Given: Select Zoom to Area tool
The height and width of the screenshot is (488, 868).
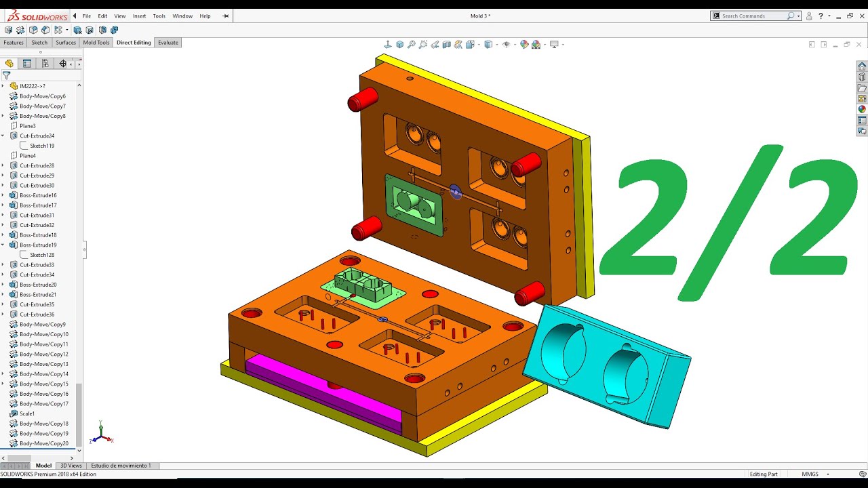Looking at the screenshot, I should click(x=423, y=45).
